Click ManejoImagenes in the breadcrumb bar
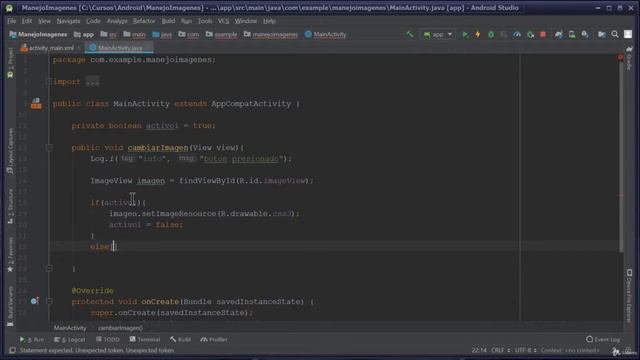This screenshot has width=640, height=360. (38, 35)
